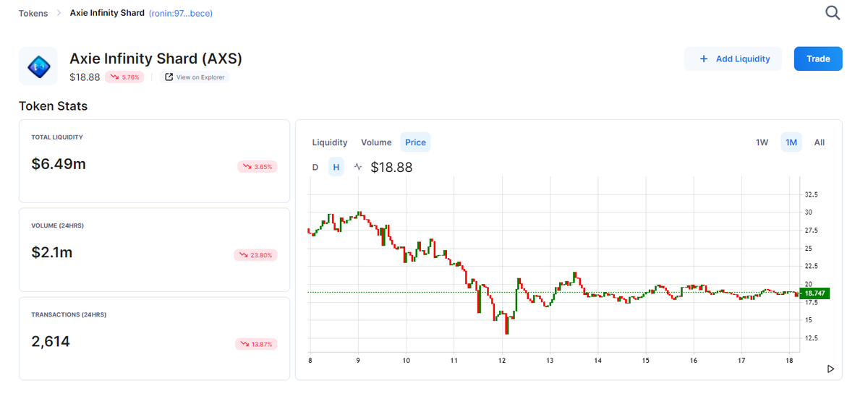Screen dimensions: 868x404
Task: Click the 2,614 transactions count
Action: (x=51, y=342)
